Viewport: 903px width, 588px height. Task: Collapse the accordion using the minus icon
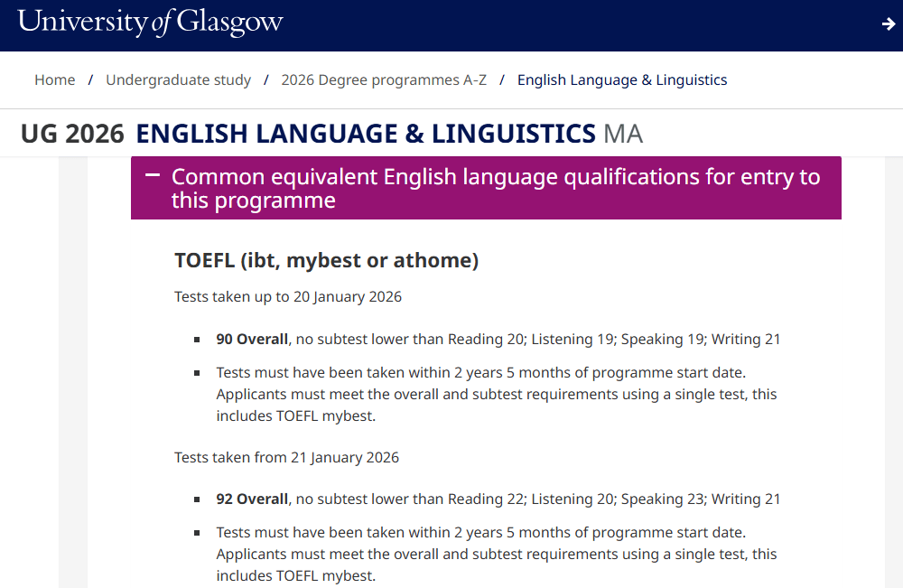153,175
